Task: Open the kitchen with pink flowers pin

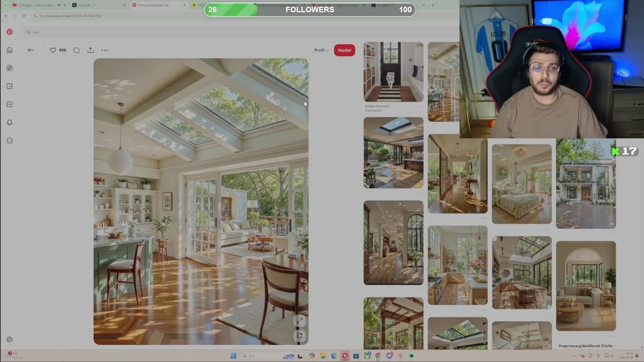Action: coord(457,265)
